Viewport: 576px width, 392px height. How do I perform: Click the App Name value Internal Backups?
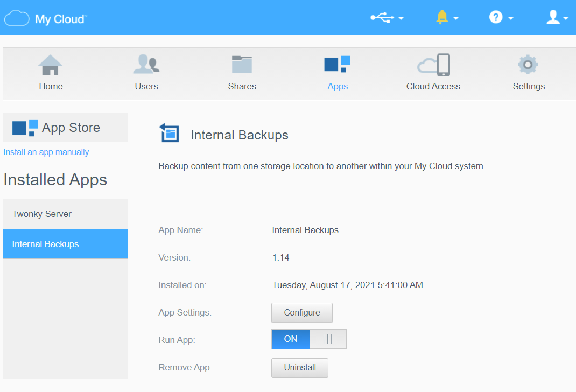tap(305, 230)
